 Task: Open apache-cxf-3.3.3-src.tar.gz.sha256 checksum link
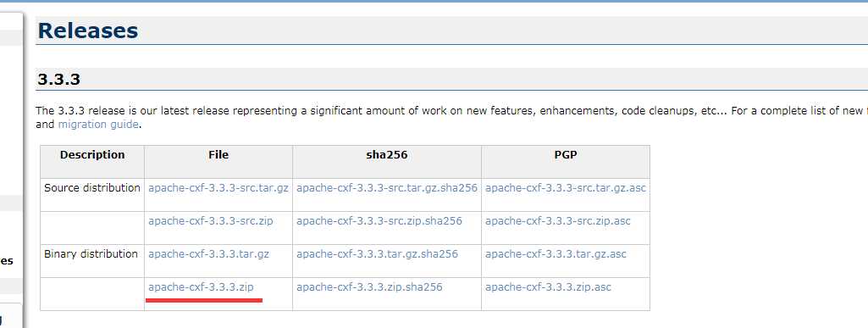(386, 188)
